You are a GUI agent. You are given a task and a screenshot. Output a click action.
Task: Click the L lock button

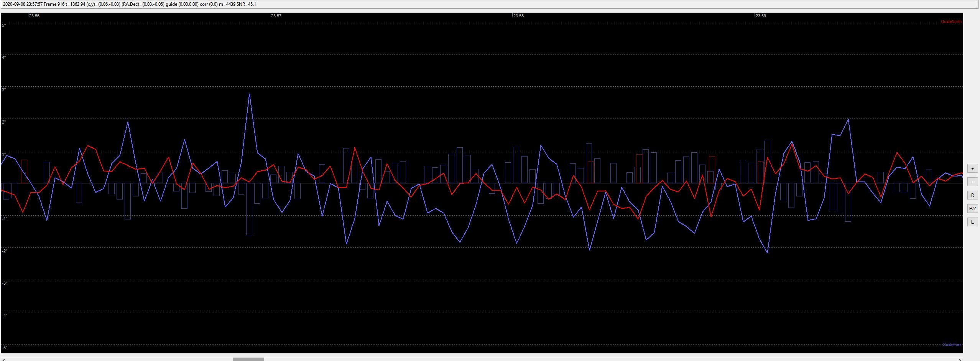(x=972, y=222)
